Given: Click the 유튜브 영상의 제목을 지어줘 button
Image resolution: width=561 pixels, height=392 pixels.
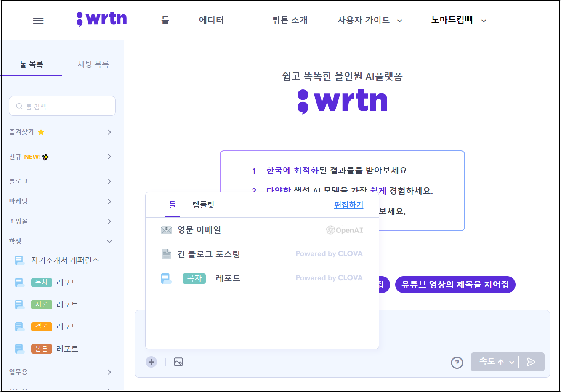Looking at the screenshot, I should (455, 284).
